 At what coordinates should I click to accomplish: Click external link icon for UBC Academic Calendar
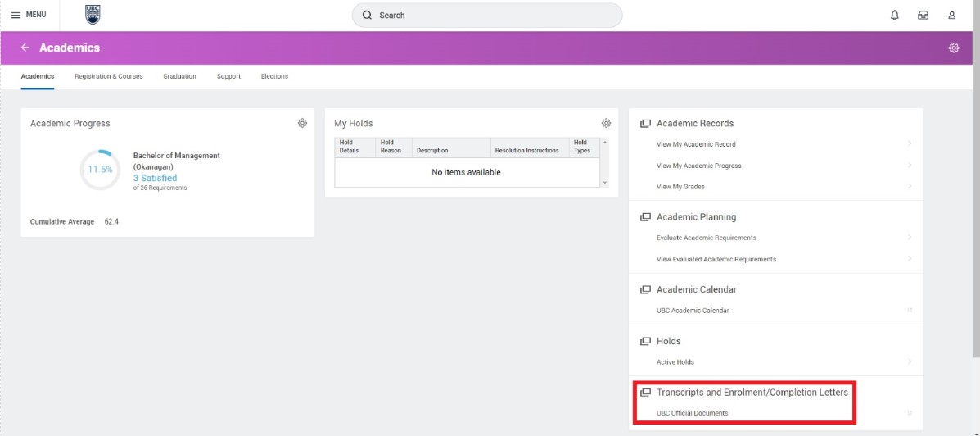tap(910, 311)
